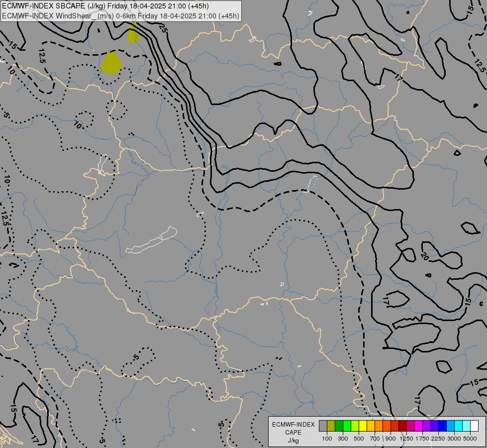Click the smaller olive CAPE patch below header
Screen dimensions: 487x448
tap(133, 33)
